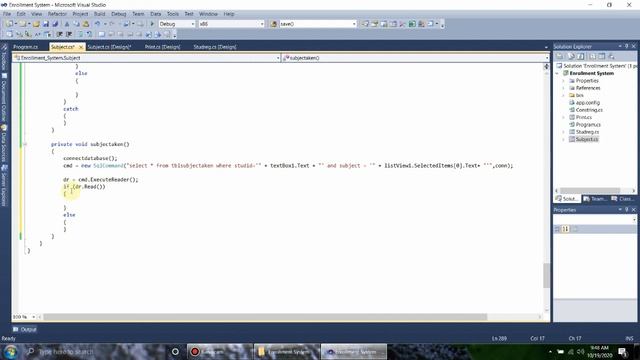
Task: Switch to Studreg.cs [Design] tab
Action: point(215,47)
